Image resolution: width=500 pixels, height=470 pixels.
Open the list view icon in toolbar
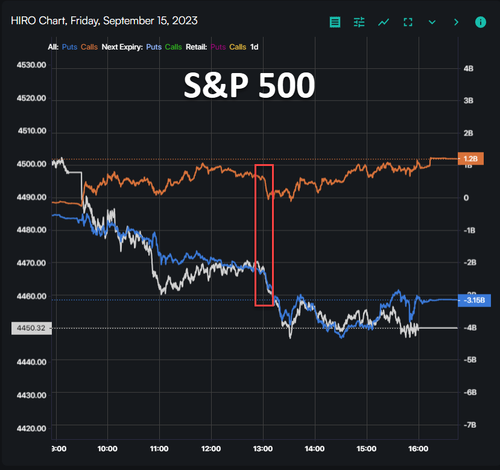(x=335, y=22)
